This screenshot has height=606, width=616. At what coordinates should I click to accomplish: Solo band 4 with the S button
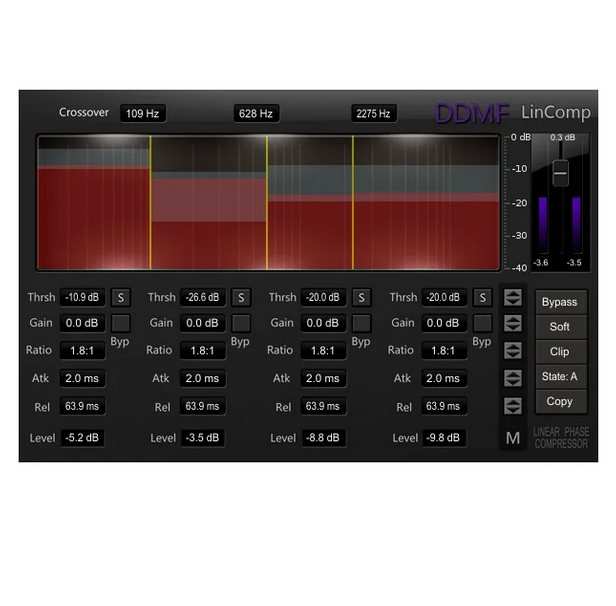click(x=482, y=298)
